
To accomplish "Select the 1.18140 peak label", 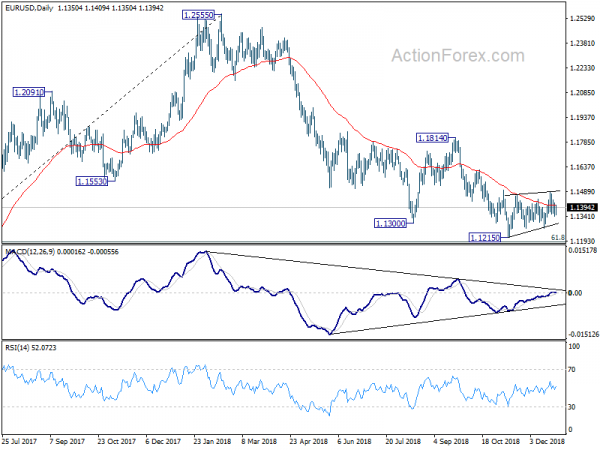I will click(x=432, y=138).
